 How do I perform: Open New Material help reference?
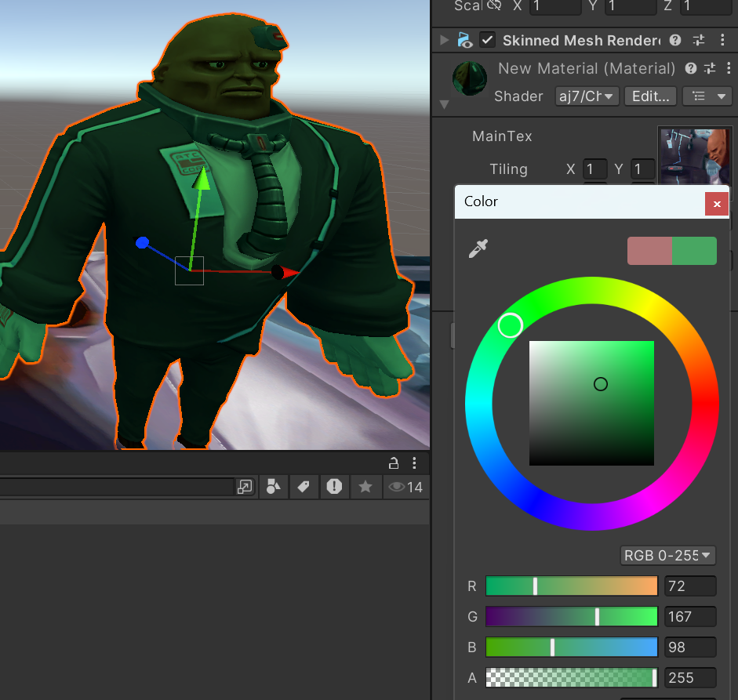(691, 69)
